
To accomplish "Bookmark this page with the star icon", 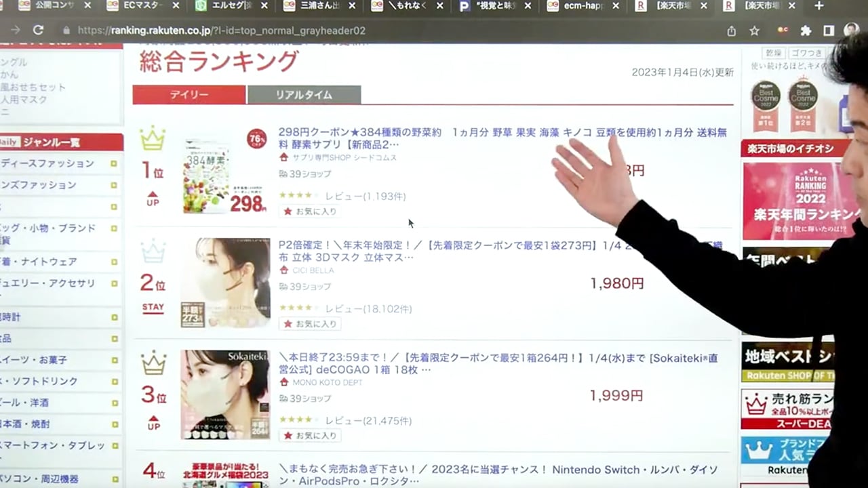I will [754, 30].
